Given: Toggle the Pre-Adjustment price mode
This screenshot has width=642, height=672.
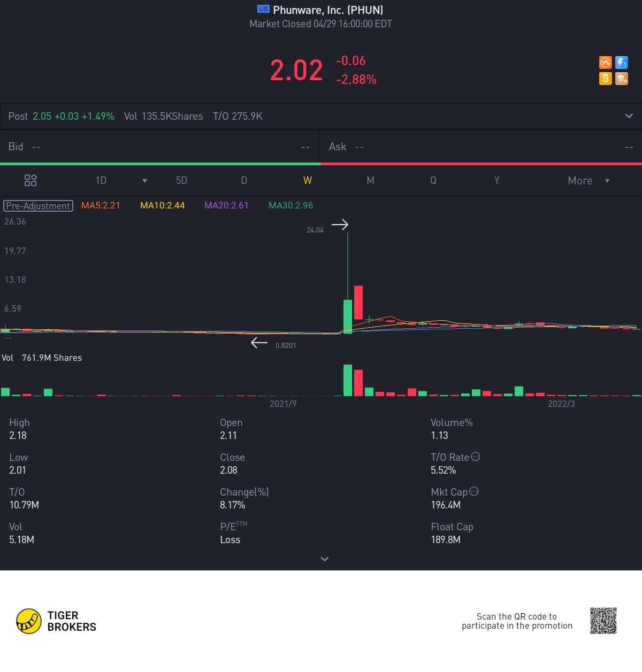Looking at the screenshot, I should click(38, 206).
